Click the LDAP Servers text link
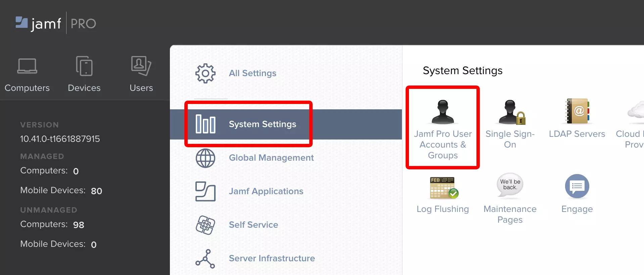 (x=577, y=134)
